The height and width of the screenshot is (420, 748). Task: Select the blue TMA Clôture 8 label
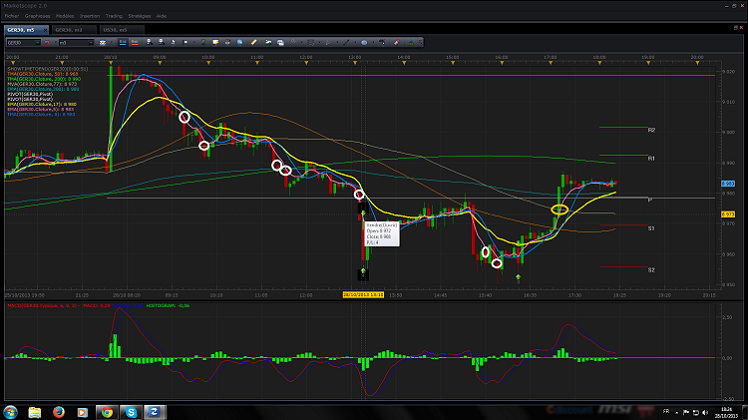pos(41,114)
